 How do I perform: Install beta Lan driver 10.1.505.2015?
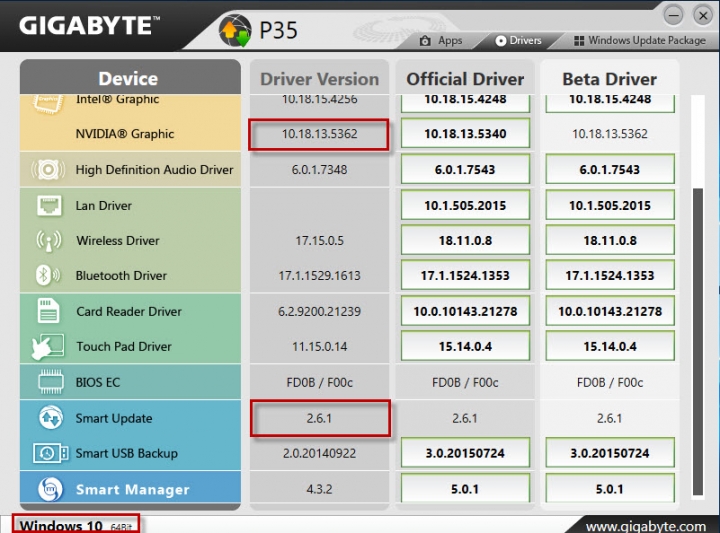click(610, 205)
